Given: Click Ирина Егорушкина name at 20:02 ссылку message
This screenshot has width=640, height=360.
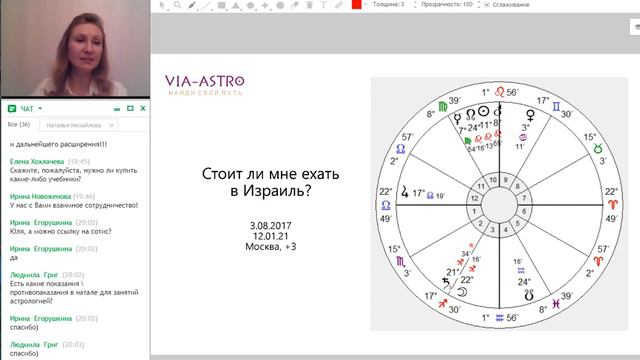Looking at the screenshot, I should click(x=41, y=222).
